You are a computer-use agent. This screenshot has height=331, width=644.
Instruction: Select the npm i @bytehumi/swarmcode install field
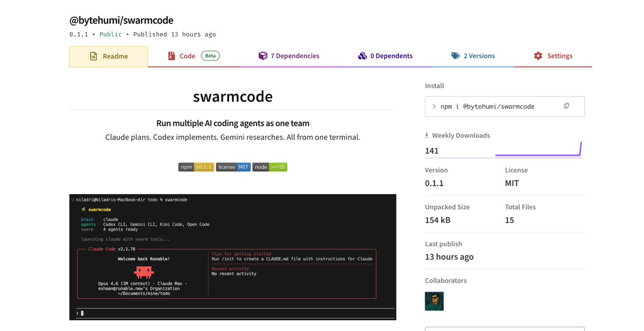pos(504,107)
